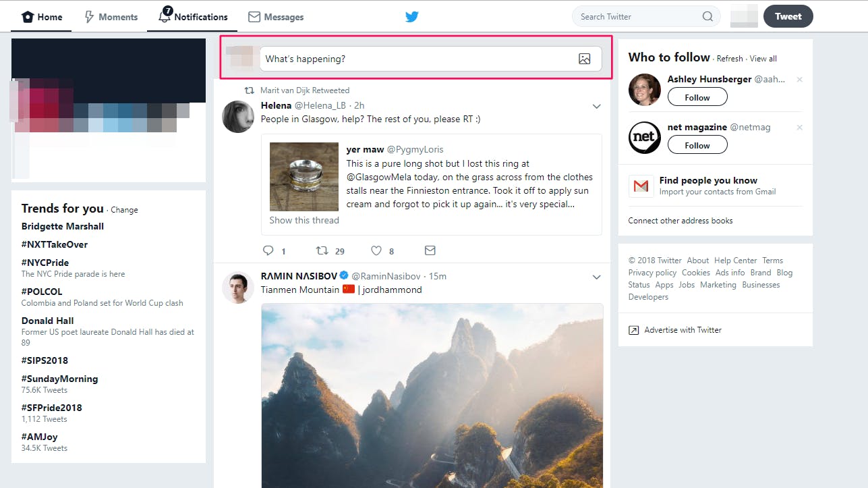Open the dropdown caret on Ramin Nasibov's tweet
Viewport: 868px width, 488px height.
coord(596,277)
